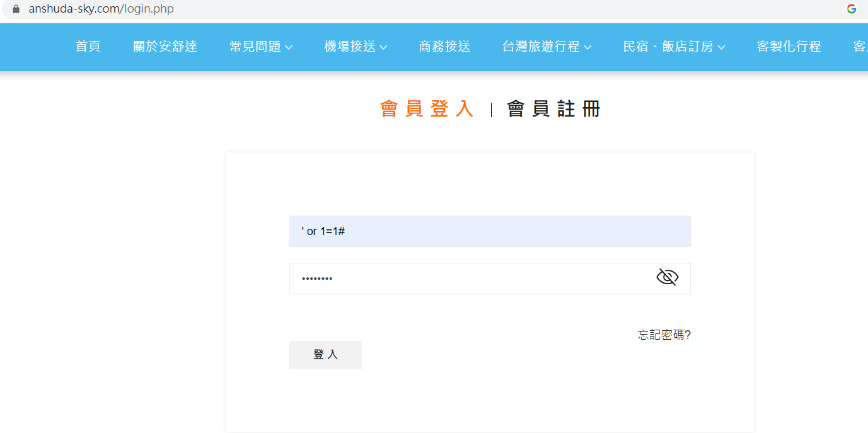Click the URL anshuda-sky.com/login.php
Image resolution: width=868 pixels, height=433 pixels.
pos(101,9)
